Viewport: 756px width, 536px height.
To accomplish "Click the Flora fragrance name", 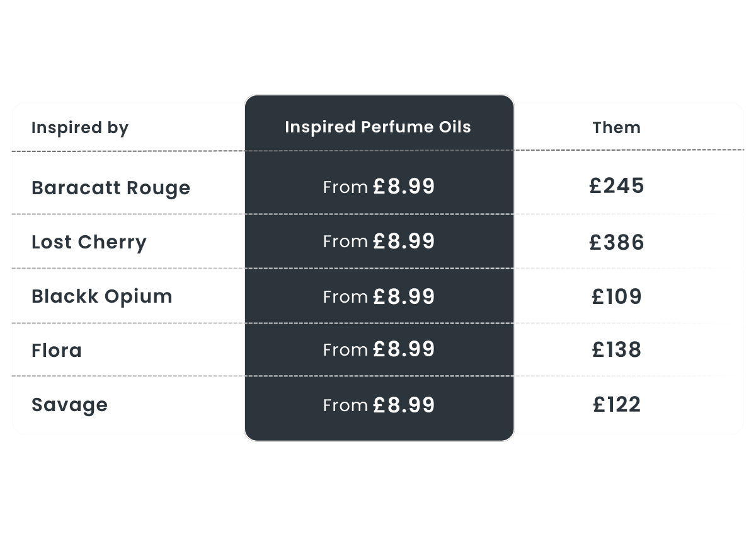I will [57, 351].
